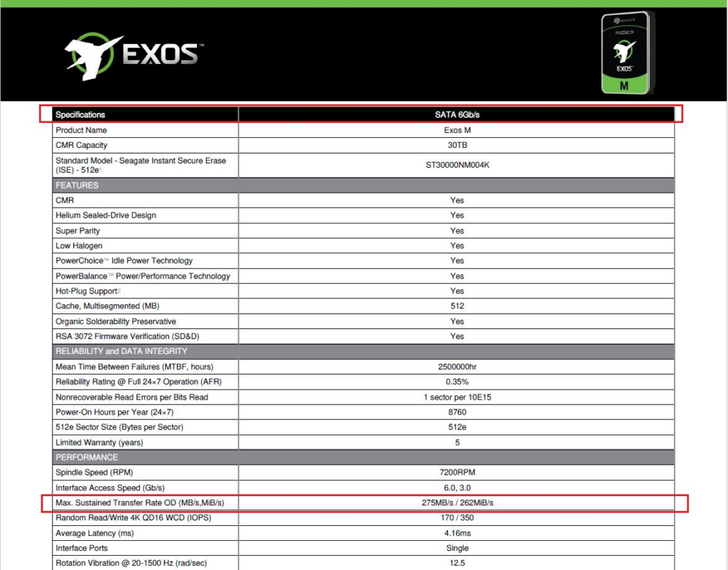728x570 pixels.
Task: Click the 'Exos M' value
Action: [457, 130]
